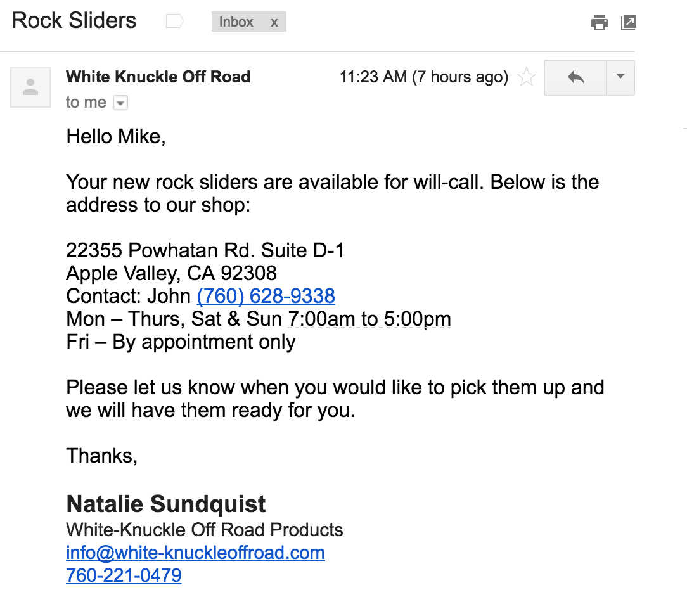Click the "to me" recipient text
The height and width of the screenshot is (616, 687).
point(86,103)
